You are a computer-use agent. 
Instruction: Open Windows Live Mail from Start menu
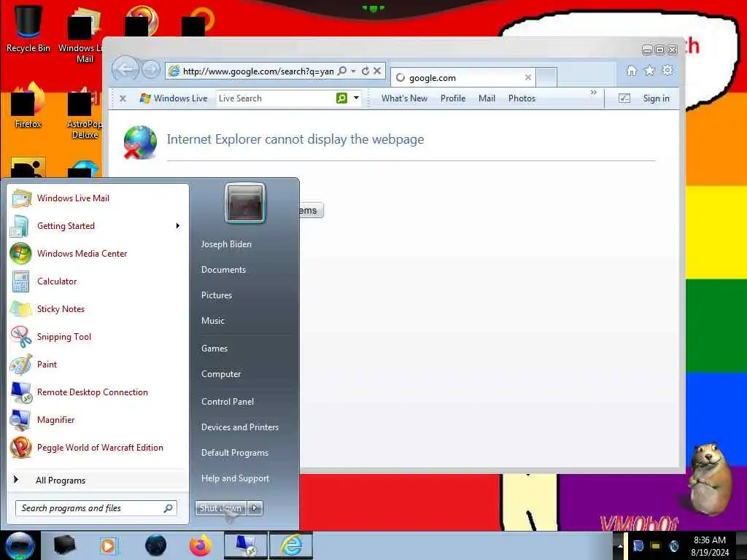pos(98,198)
